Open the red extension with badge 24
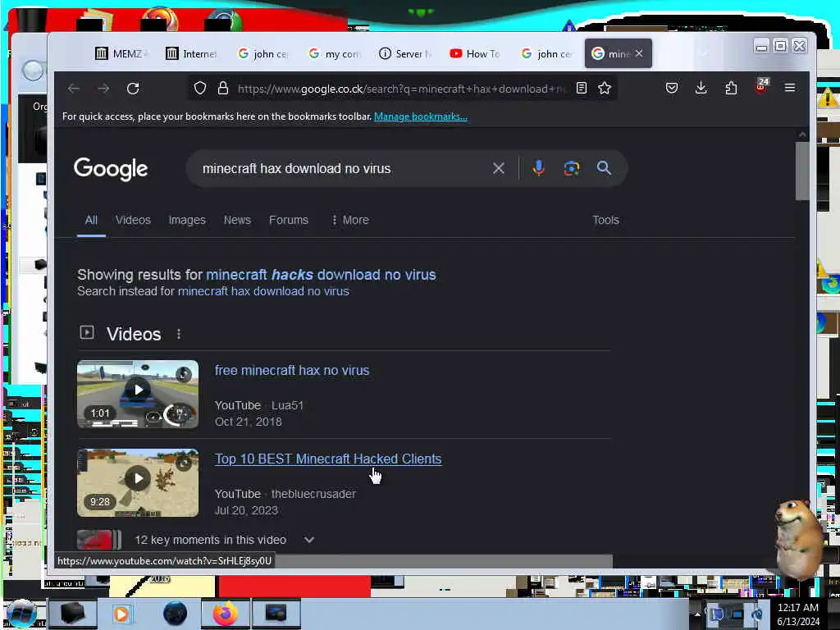This screenshot has width=840, height=630. [761, 87]
